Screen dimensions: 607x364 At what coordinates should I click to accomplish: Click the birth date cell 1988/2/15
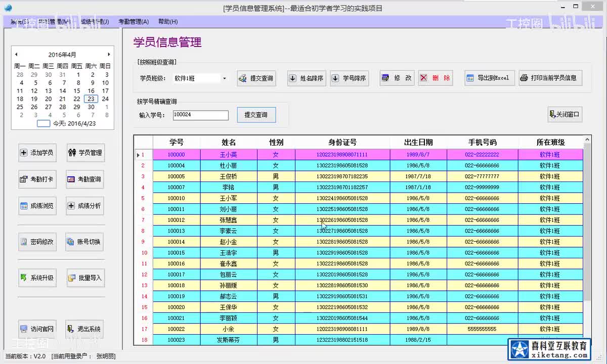pos(418,340)
